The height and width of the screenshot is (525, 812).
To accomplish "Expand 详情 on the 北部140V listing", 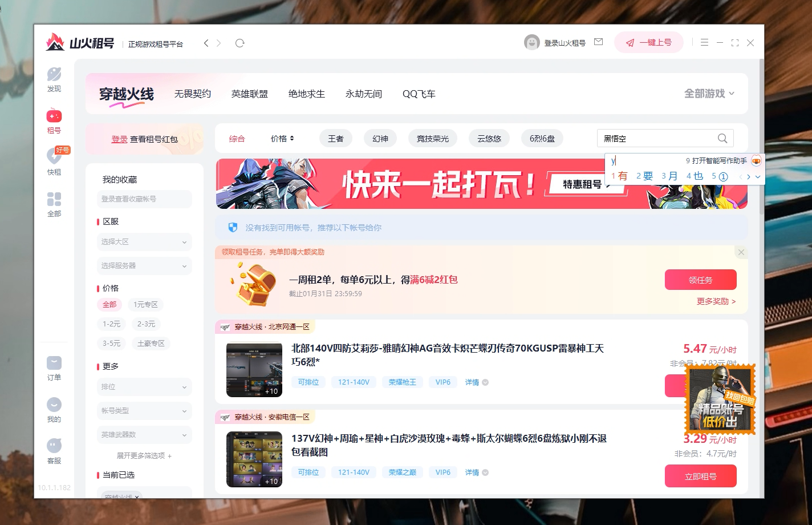I will click(x=477, y=382).
